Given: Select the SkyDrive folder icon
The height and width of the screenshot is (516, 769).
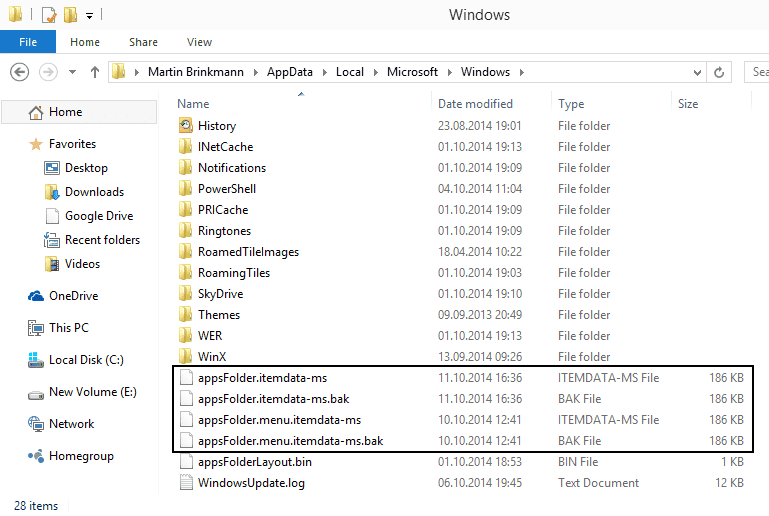Looking at the screenshot, I should coord(185,294).
